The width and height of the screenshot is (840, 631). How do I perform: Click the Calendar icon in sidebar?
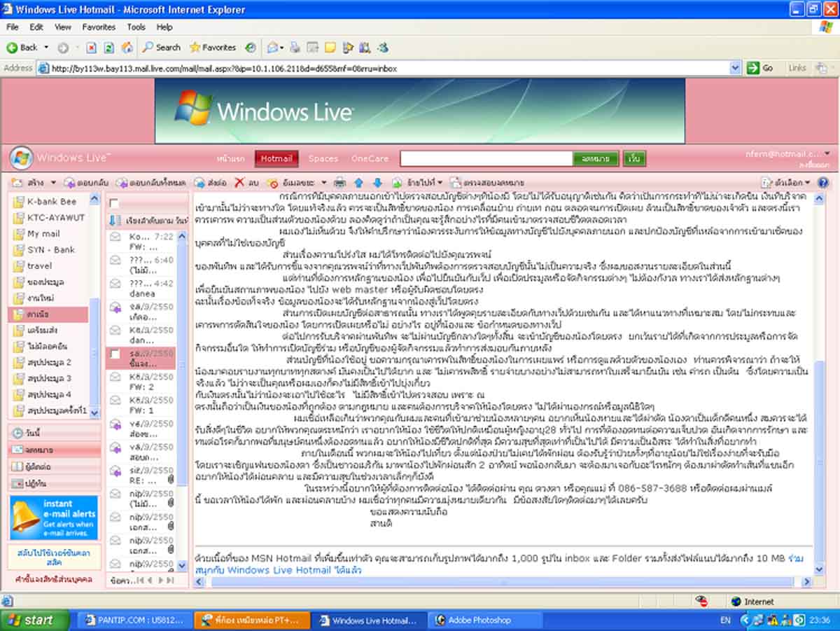point(19,483)
